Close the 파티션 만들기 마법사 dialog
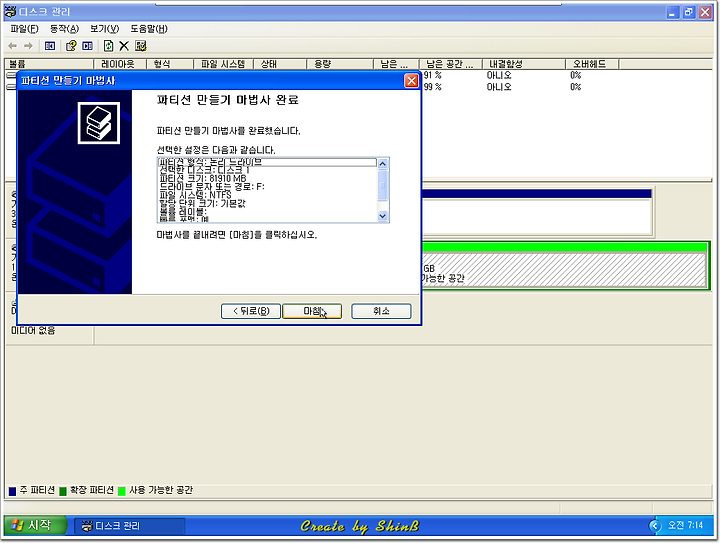The width and height of the screenshot is (720, 543). click(x=411, y=81)
